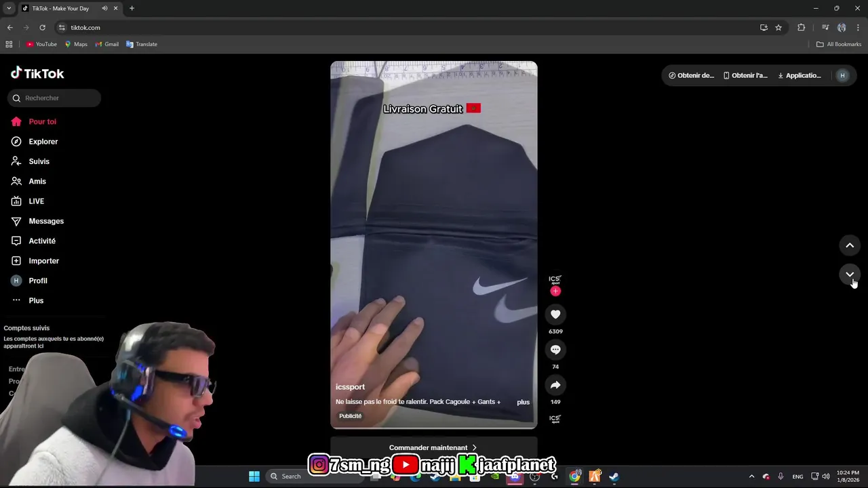
Task: Open the ICS sport avatar beside the video
Action: (x=555, y=279)
